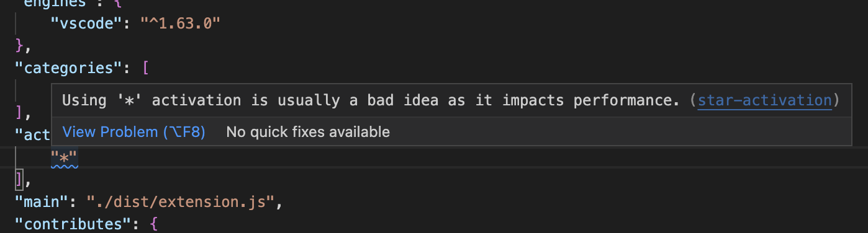Screen dimensions: 868x233
Task: Click the hover message about '*' activation
Action: click(x=371, y=100)
